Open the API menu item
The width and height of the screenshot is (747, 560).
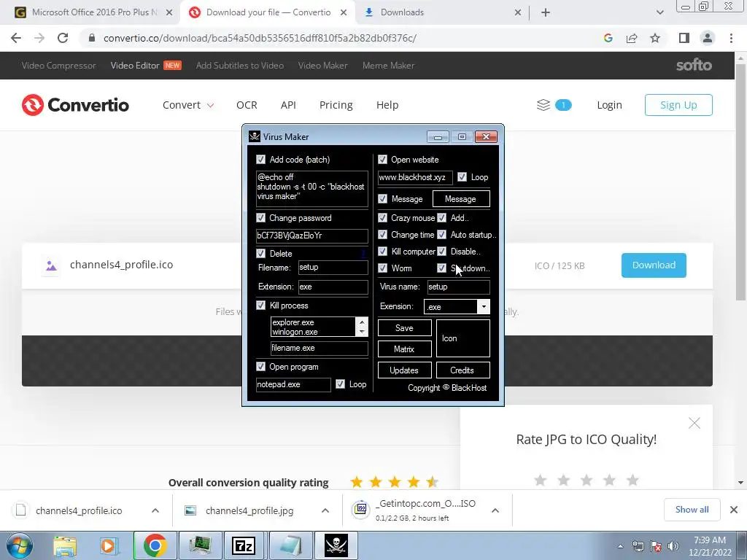click(288, 105)
